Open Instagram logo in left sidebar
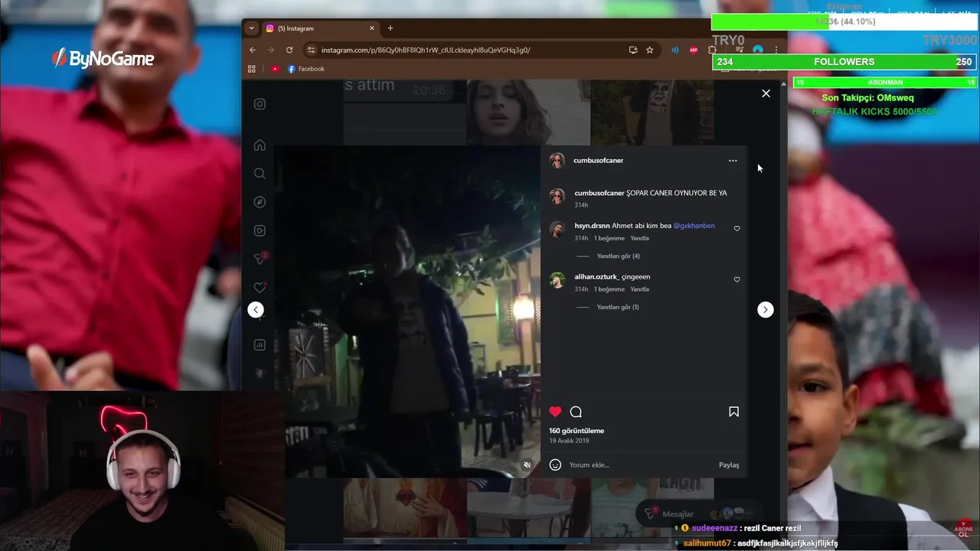The image size is (980, 551). point(260,104)
